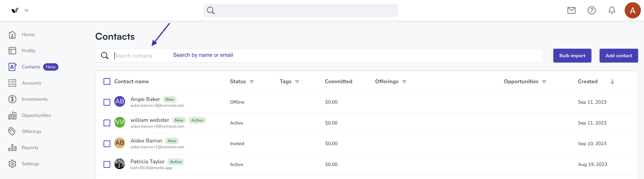Image resolution: width=644 pixels, height=179 pixels.
Task: Open Opportunities in sidebar
Action: point(36,115)
